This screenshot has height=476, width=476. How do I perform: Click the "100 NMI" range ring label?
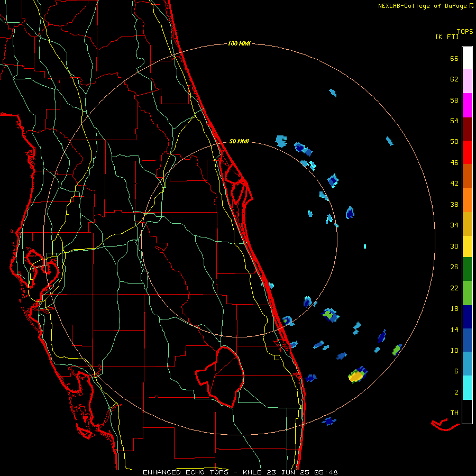[x=239, y=43]
